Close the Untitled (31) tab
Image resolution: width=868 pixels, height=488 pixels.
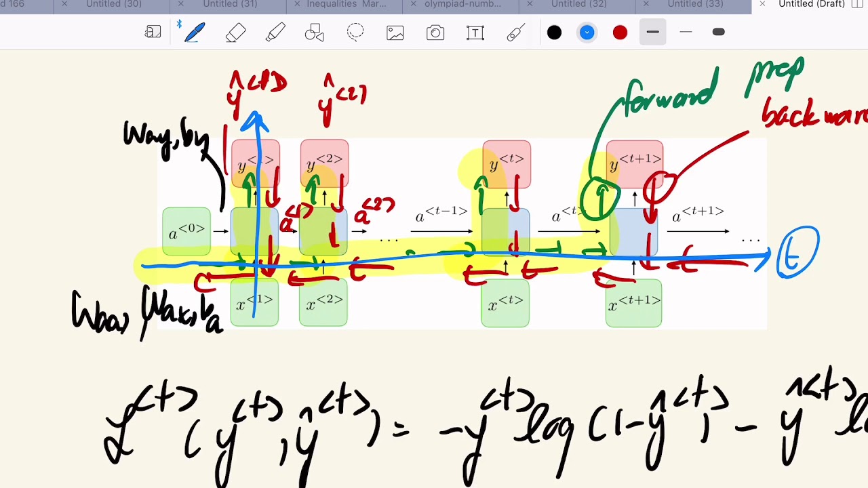tap(181, 4)
